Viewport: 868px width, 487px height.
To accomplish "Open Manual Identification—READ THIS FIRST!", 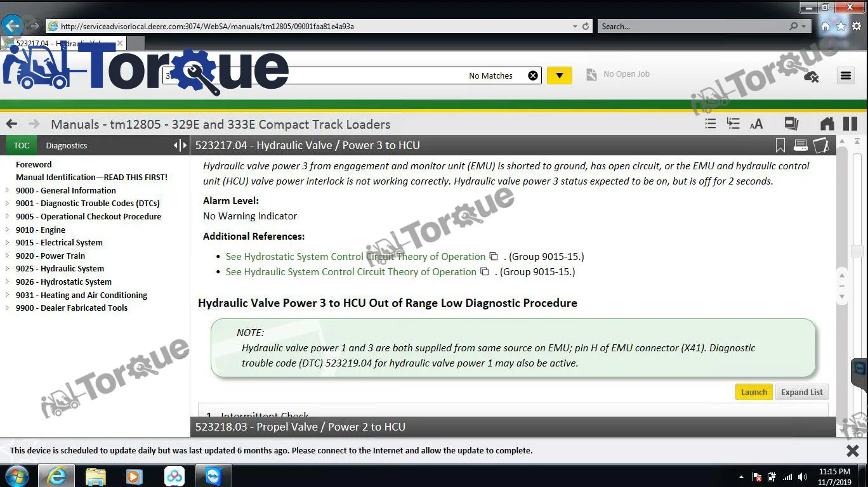I will 91,177.
